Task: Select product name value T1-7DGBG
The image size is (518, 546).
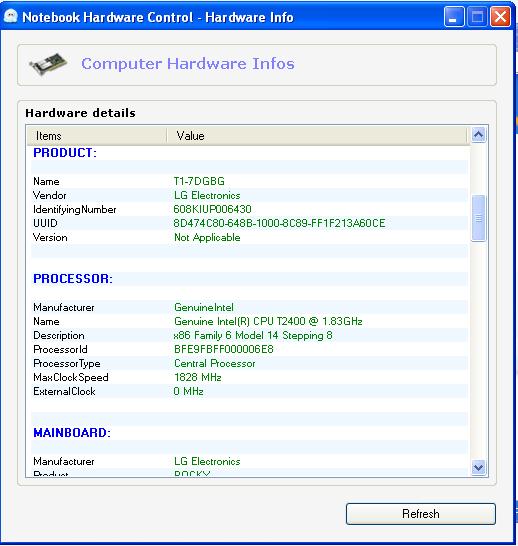Action: 199,181
